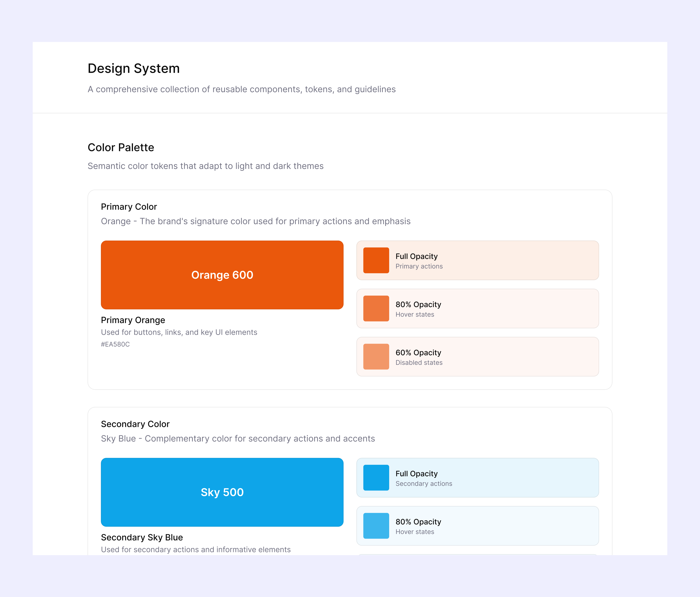Screen dimensions: 700x597
Task: Click the Primary Color card heading
Action: [x=129, y=207]
